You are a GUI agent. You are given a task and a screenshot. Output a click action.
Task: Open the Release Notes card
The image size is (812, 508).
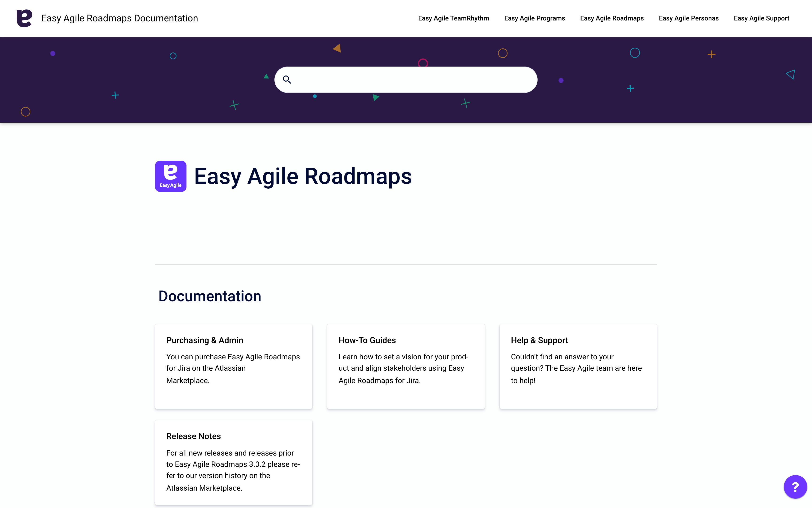click(x=234, y=462)
